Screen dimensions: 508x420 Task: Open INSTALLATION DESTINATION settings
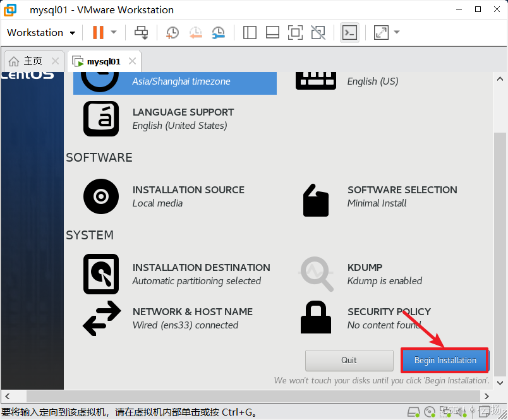(x=176, y=274)
